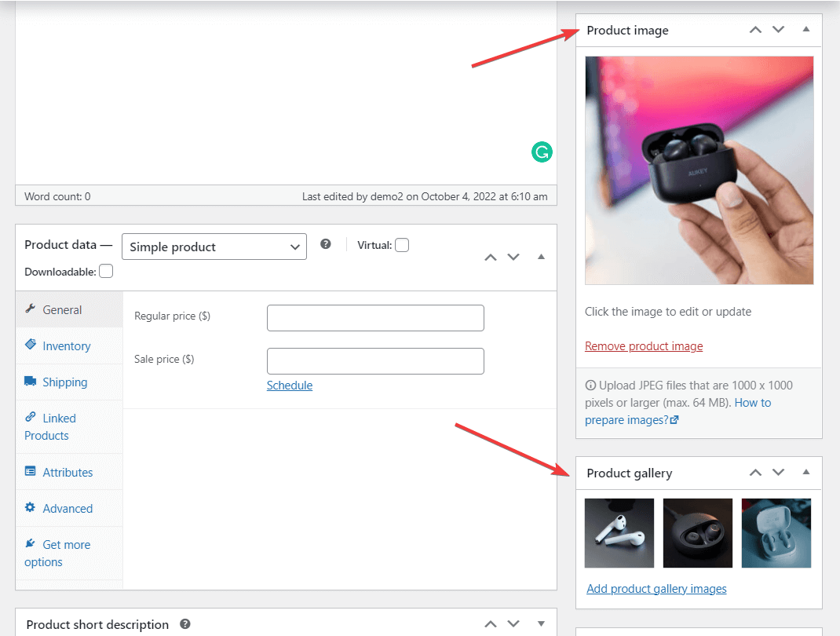Click the Grammarly icon in the editor
Screen dimensions: 840x636
(x=542, y=152)
